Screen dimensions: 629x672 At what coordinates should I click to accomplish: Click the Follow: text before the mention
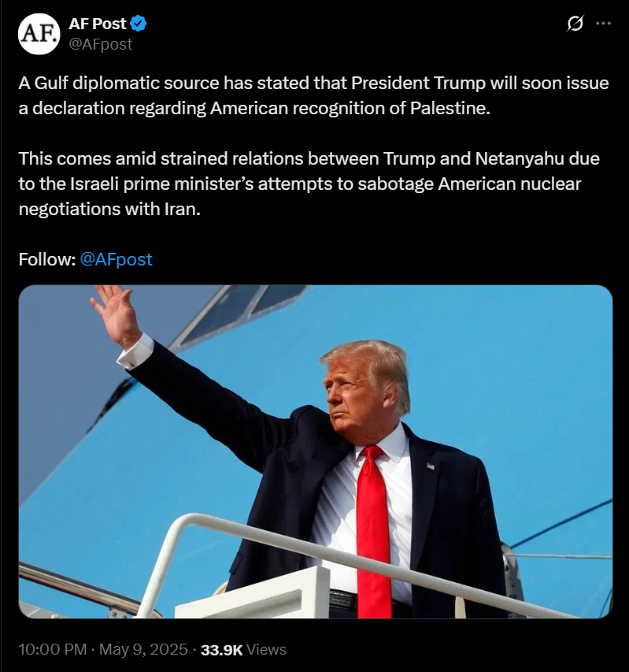coord(47,259)
